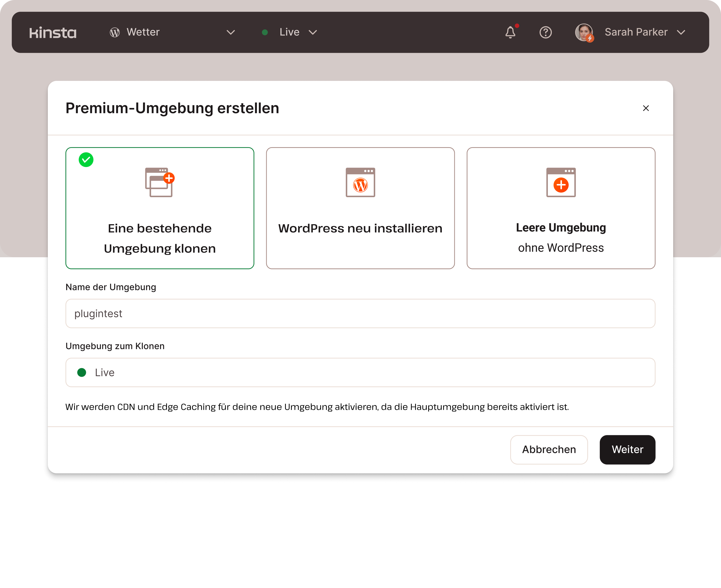The height and width of the screenshot is (588, 721).
Task: Select 'Eine bestehende Umgebung klonen' card text
Action: coord(160,238)
